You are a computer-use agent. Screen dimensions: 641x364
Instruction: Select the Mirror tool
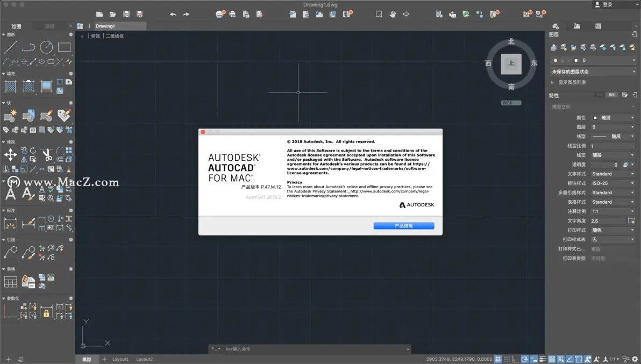24,159
